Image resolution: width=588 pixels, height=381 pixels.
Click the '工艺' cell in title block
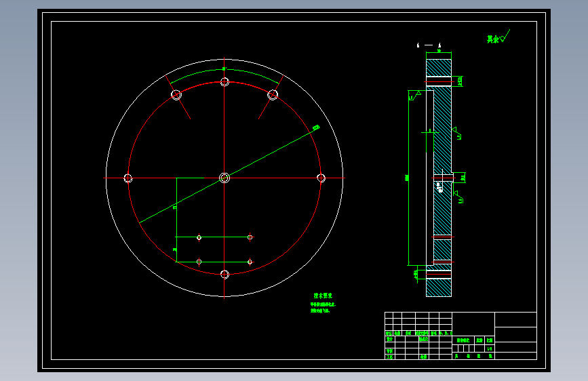point(389,357)
